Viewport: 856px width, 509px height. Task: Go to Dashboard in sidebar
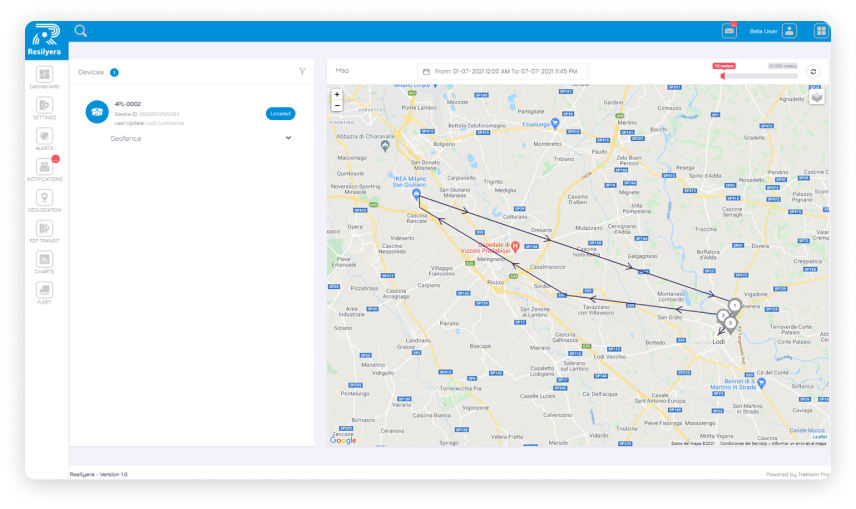44,78
